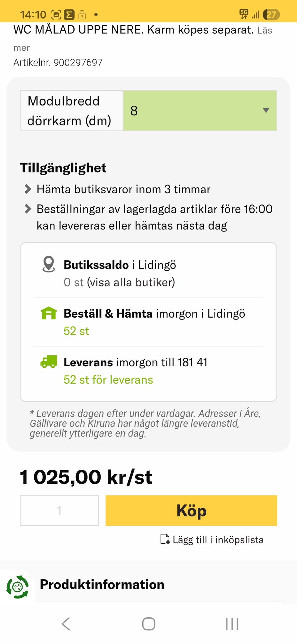Tap the add-to-list document icon
297x644 pixels.
pyautogui.click(x=165, y=539)
